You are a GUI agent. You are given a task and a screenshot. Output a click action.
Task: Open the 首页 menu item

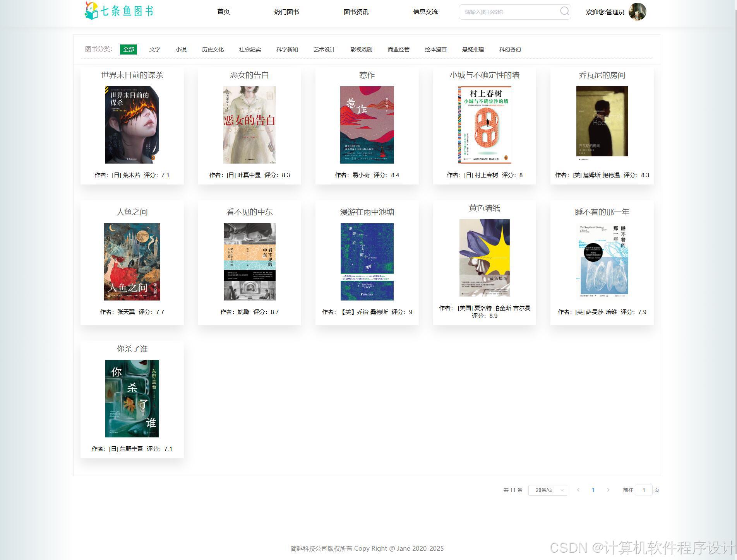223,12
